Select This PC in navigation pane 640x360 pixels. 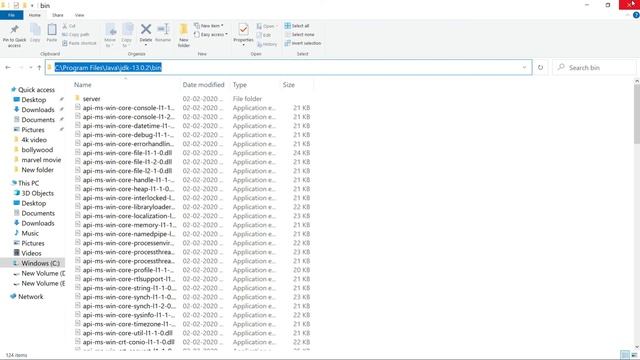(28, 183)
